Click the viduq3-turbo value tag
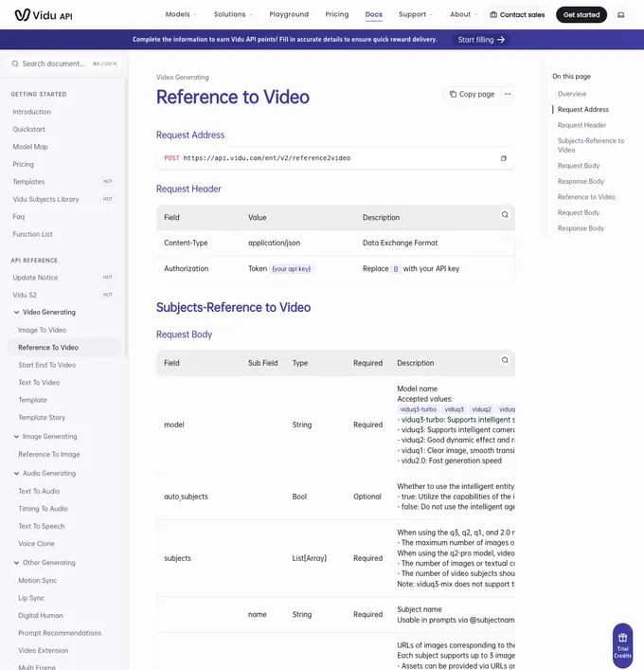The height and width of the screenshot is (670, 644). pyautogui.click(x=418, y=409)
